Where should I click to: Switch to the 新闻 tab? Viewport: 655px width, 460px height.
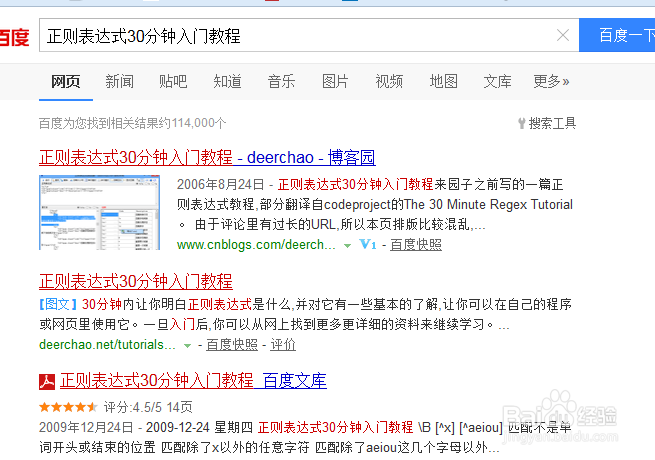[119, 81]
